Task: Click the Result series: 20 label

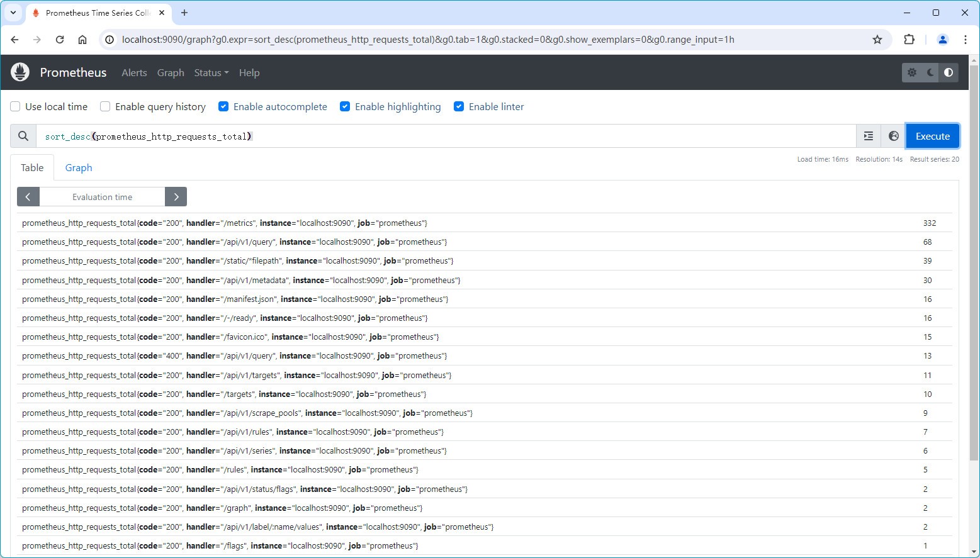Action: click(934, 159)
